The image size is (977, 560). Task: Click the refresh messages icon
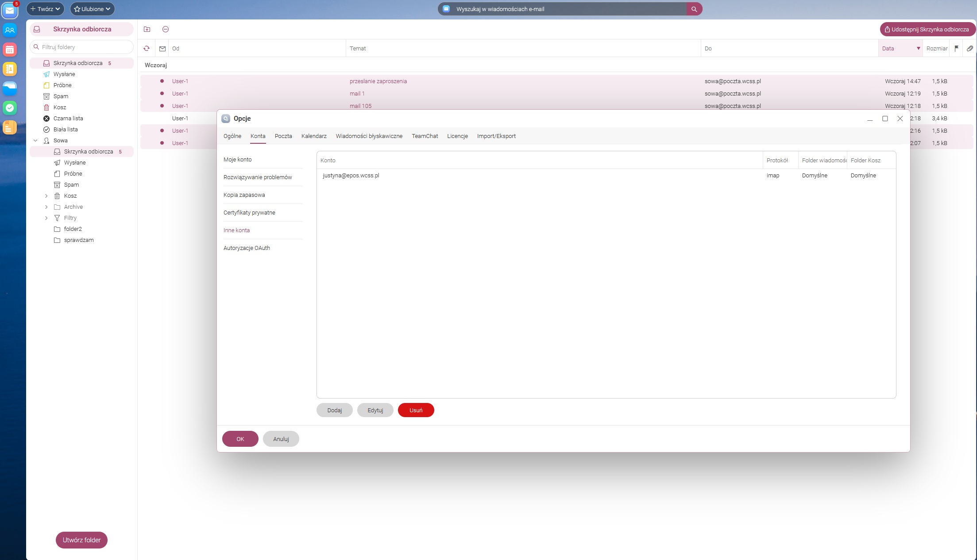pos(147,48)
